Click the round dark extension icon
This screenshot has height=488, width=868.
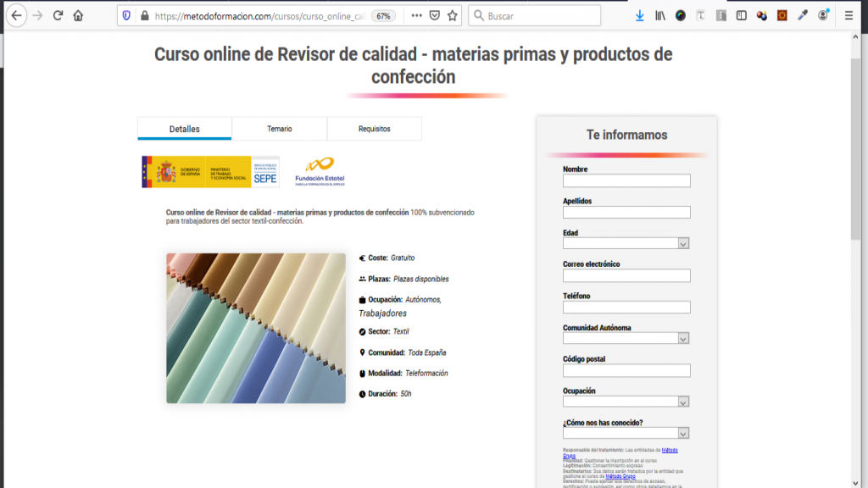point(681,16)
